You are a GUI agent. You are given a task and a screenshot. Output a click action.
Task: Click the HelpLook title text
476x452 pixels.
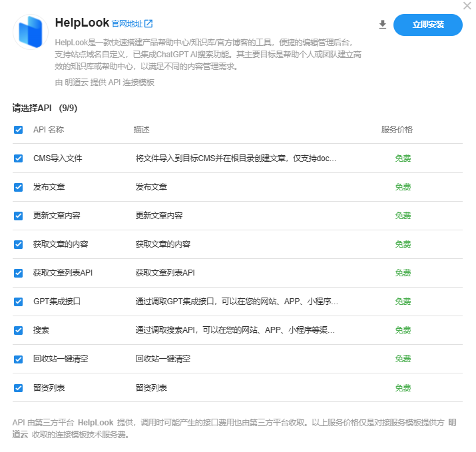[82, 23]
